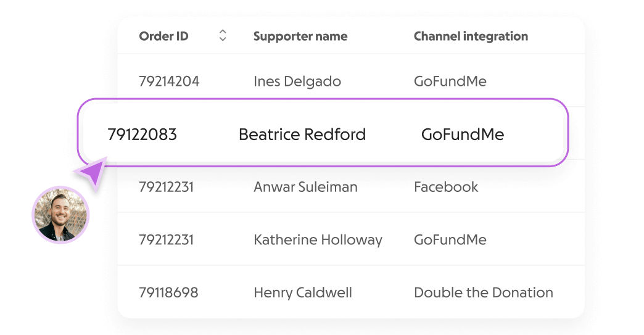Select supporter Anwar Suleiman
The width and height of the screenshot is (644, 335).
pos(305,187)
